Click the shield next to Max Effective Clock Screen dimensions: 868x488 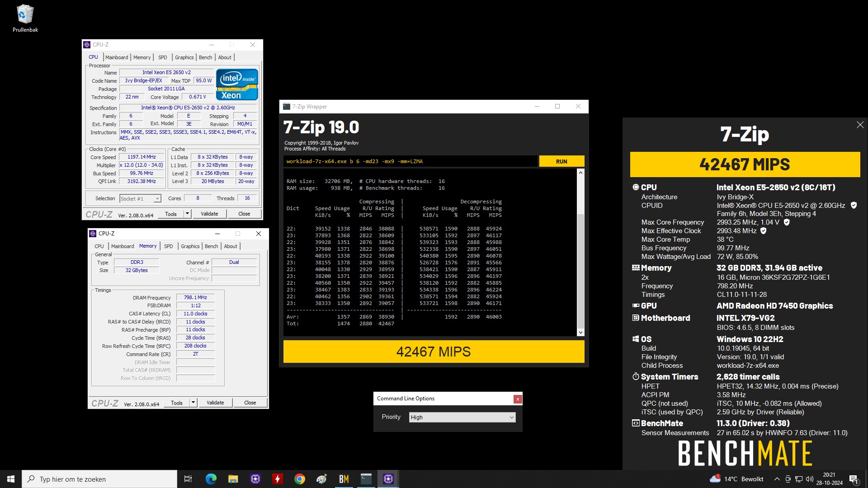pyautogui.click(x=764, y=230)
